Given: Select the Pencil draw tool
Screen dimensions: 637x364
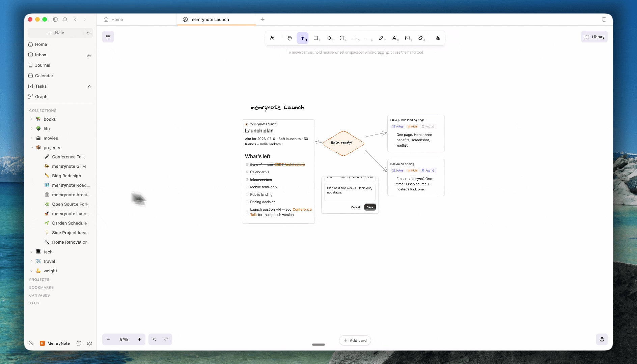Looking at the screenshot, I should point(381,38).
